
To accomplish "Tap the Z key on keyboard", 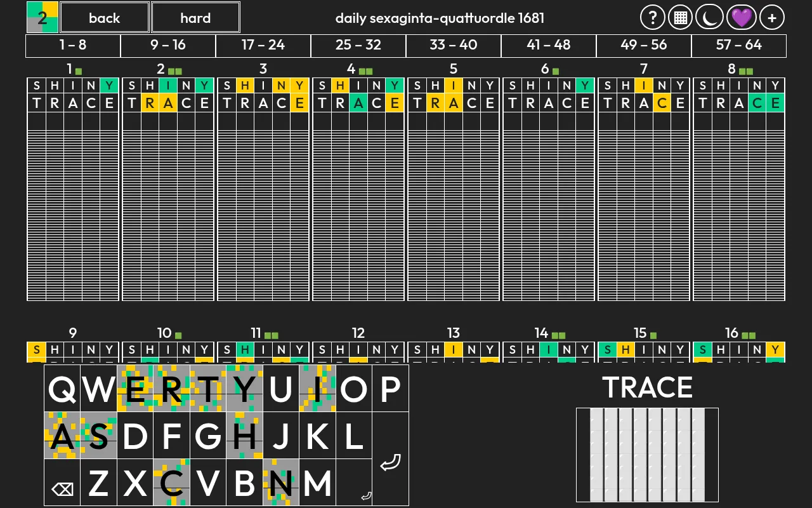I will [99, 483].
